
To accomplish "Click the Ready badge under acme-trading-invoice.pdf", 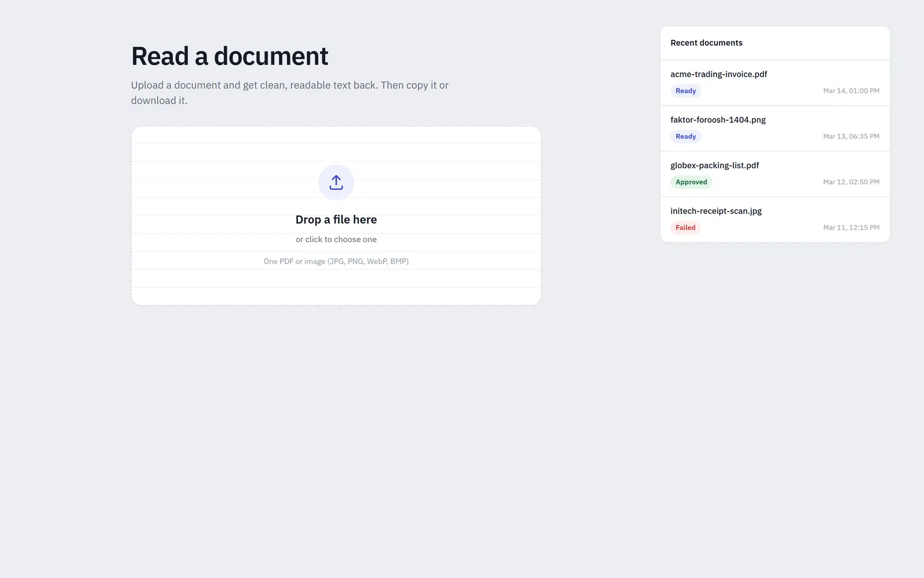I will 685,91.
